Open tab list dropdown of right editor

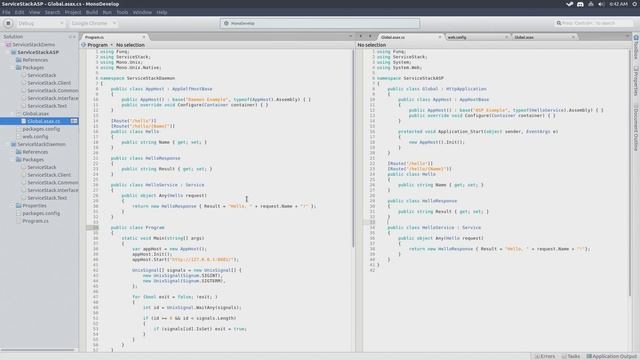[x=627, y=36]
